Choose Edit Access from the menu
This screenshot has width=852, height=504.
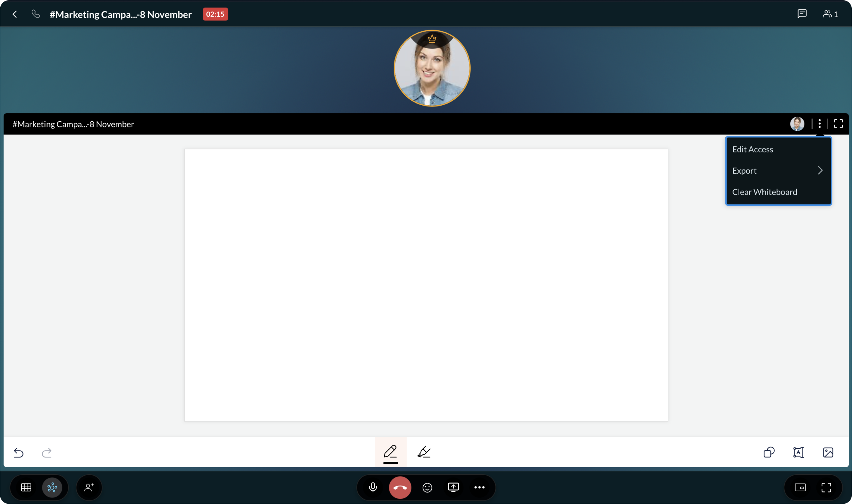pyautogui.click(x=778, y=149)
